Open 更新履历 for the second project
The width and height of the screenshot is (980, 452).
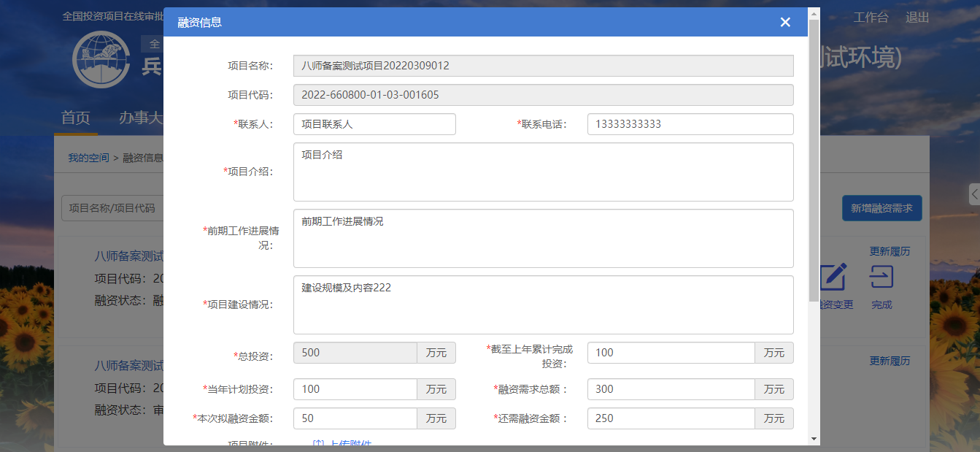pyautogui.click(x=890, y=361)
